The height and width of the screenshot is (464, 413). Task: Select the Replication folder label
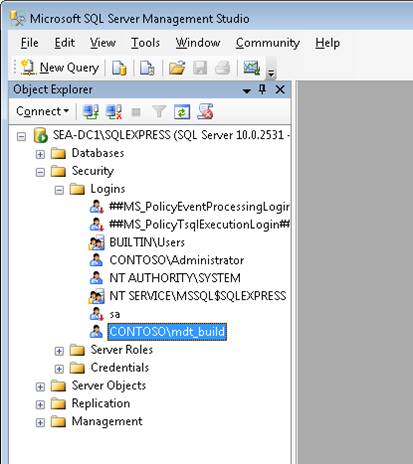(x=101, y=403)
